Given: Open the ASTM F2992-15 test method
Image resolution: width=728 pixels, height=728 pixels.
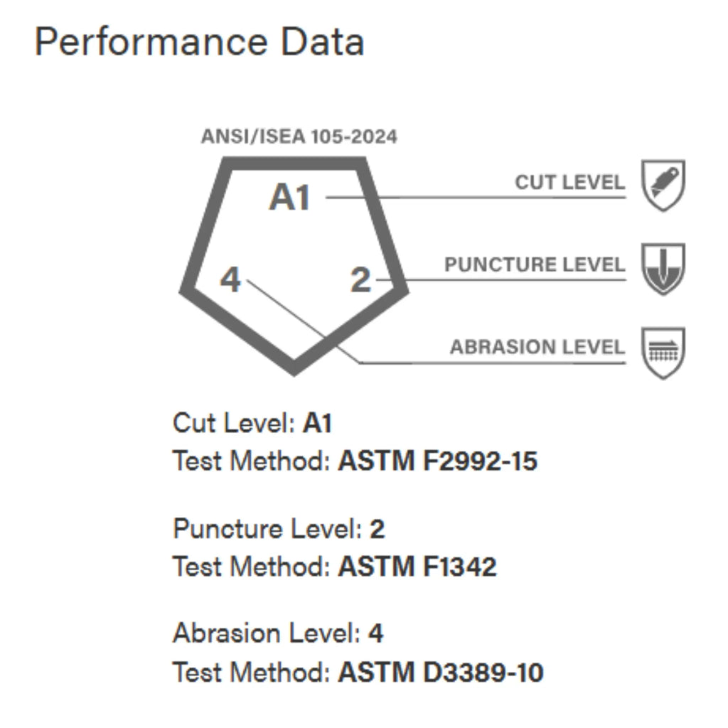Looking at the screenshot, I should click(437, 461).
